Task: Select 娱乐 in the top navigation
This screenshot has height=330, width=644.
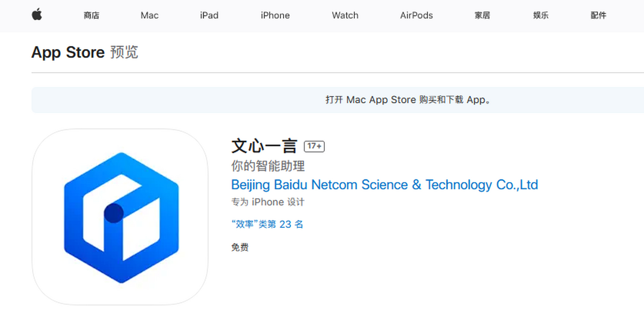Action: [541, 15]
